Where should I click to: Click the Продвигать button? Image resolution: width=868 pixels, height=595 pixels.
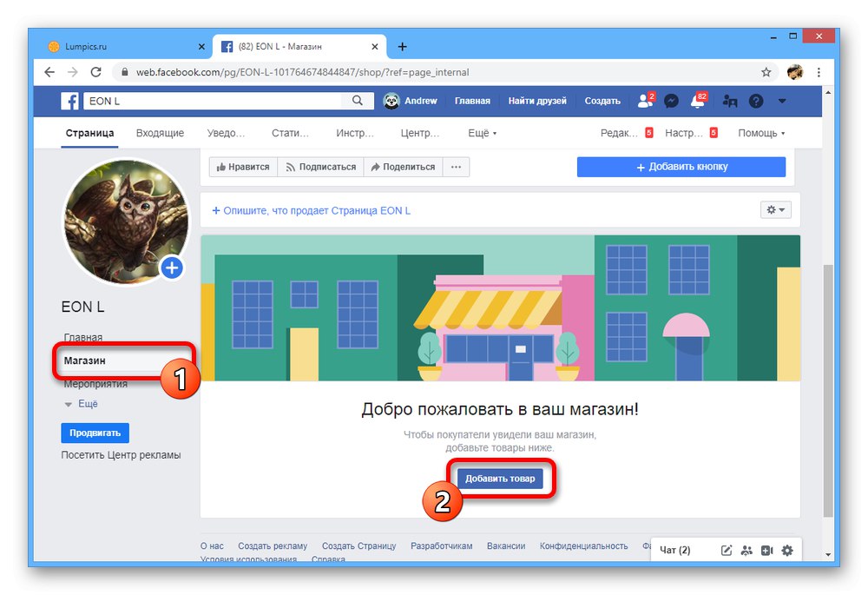pyautogui.click(x=95, y=433)
